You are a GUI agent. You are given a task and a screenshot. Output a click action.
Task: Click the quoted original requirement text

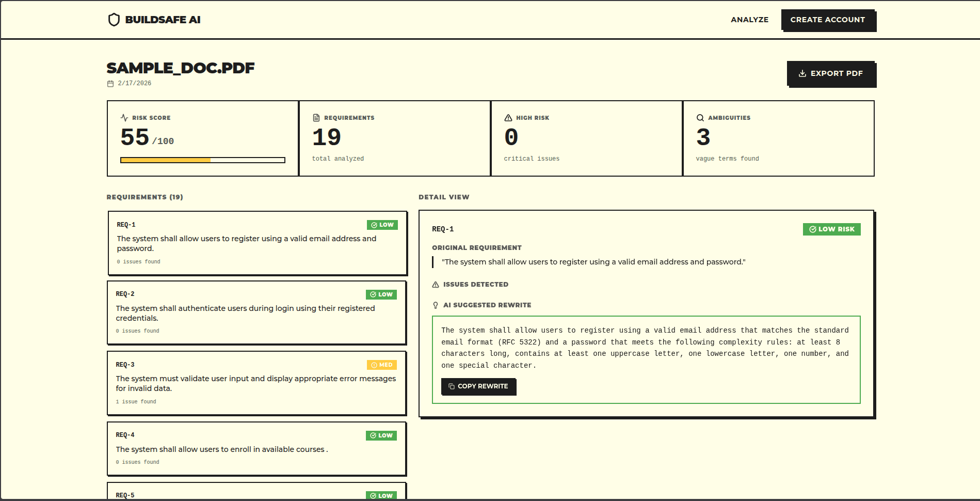point(593,262)
